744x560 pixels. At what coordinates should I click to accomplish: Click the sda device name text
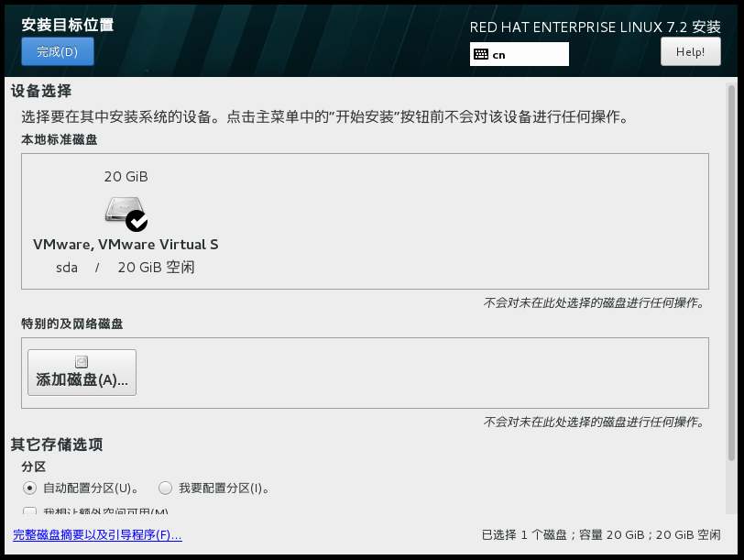click(x=67, y=268)
